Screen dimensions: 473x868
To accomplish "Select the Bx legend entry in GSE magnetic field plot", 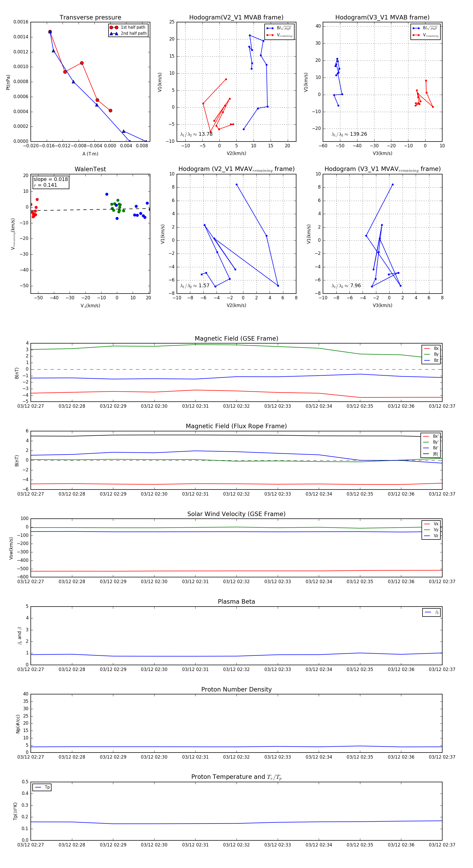I will pos(431,349).
